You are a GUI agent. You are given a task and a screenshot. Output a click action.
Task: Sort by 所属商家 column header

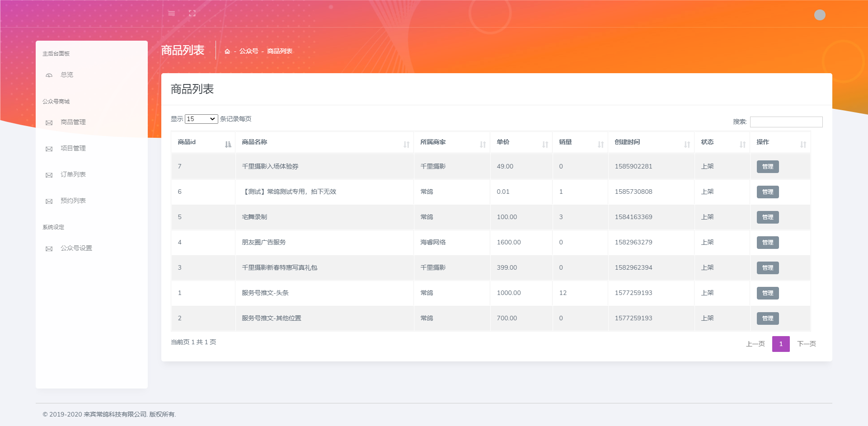432,142
